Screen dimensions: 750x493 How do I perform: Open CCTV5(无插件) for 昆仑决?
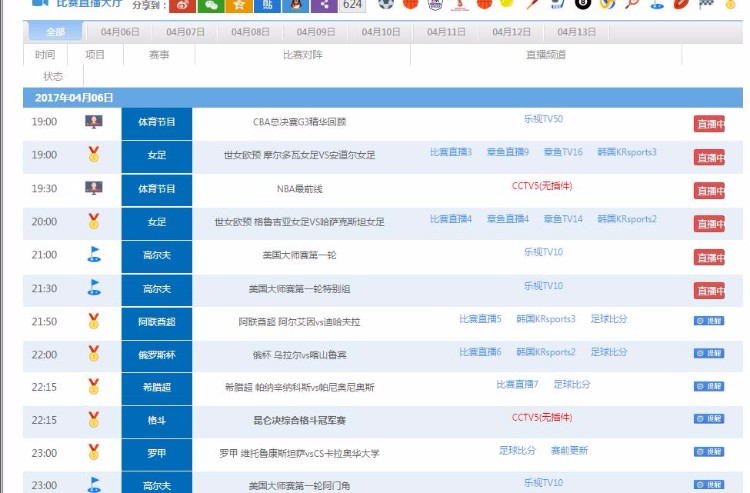[542, 417]
